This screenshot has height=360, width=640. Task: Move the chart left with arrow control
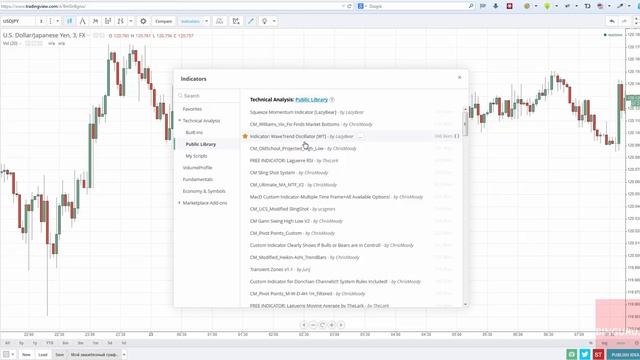(304, 325)
